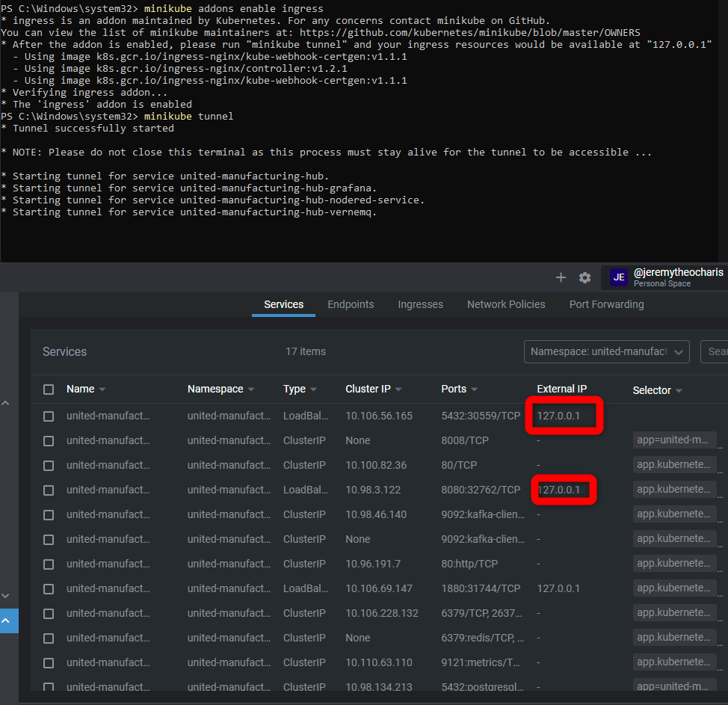The width and height of the screenshot is (728, 705).
Task: Switch to the Ingresses tab
Action: (420, 304)
